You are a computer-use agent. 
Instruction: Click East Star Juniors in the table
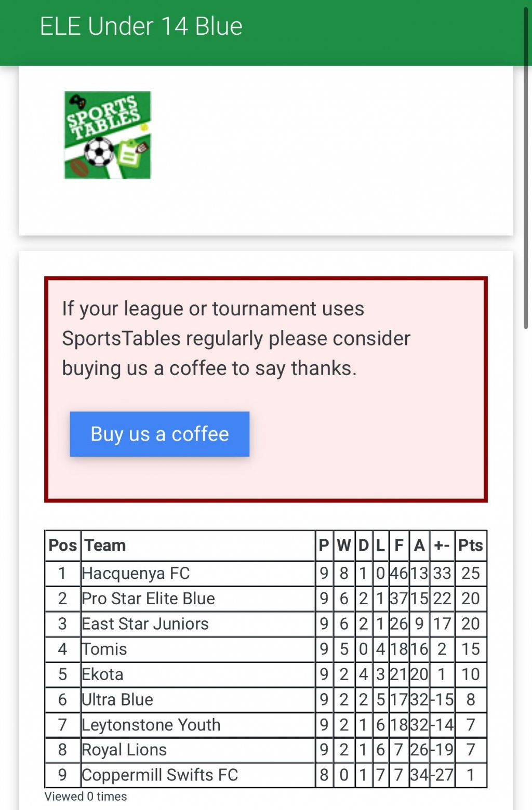coord(145,623)
